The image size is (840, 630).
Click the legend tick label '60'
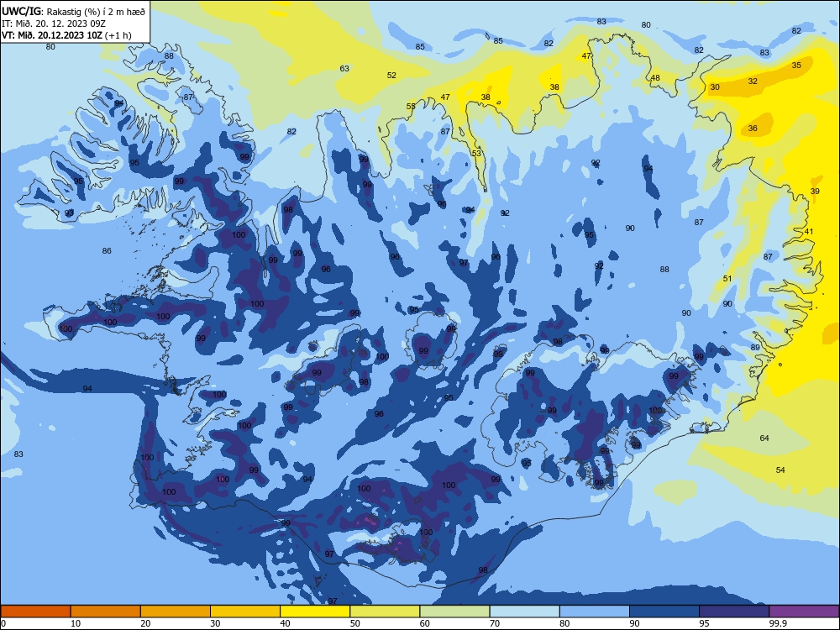[x=425, y=623]
